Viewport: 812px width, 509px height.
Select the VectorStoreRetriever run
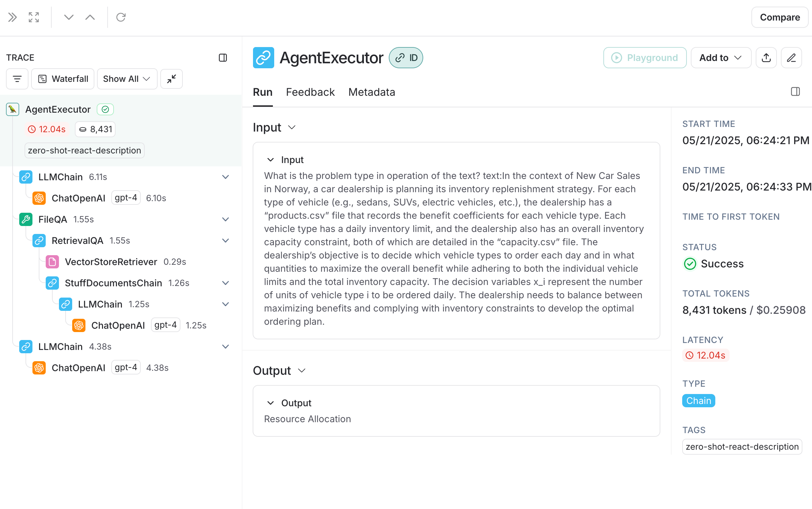[x=111, y=262]
